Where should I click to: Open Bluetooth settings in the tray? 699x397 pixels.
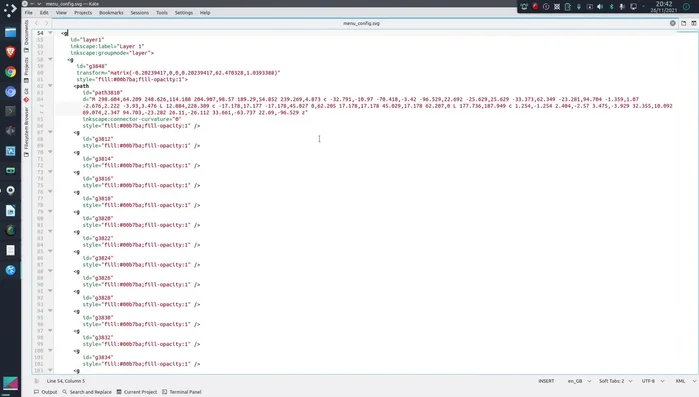(x=611, y=7)
